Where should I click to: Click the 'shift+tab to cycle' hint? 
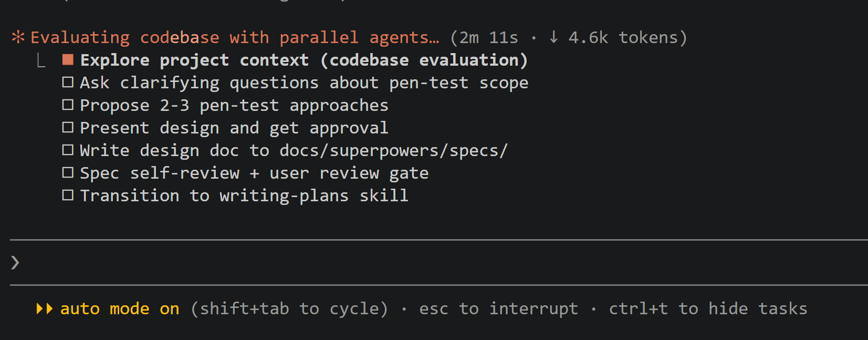tap(289, 308)
